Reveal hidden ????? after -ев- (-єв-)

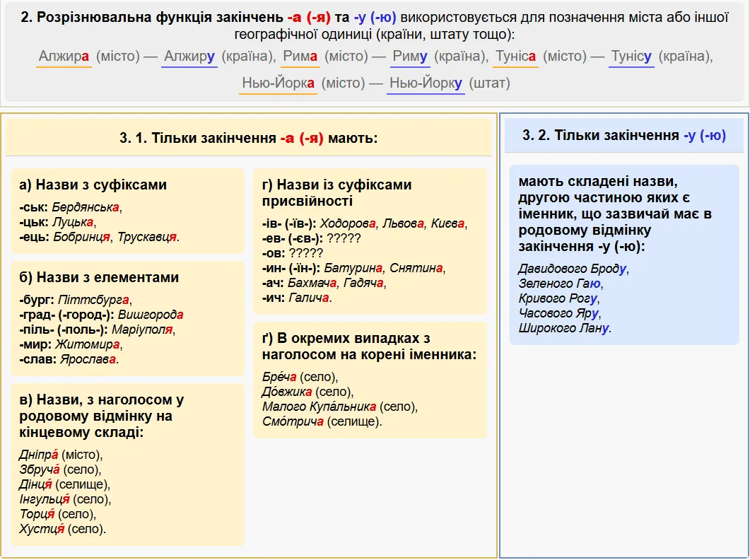pos(344,238)
